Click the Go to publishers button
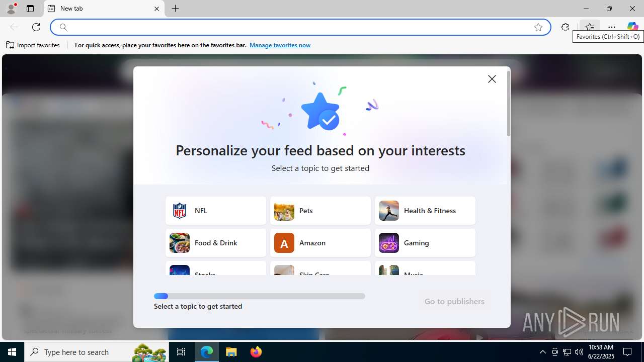This screenshot has height=362, width=644. [x=454, y=301]
